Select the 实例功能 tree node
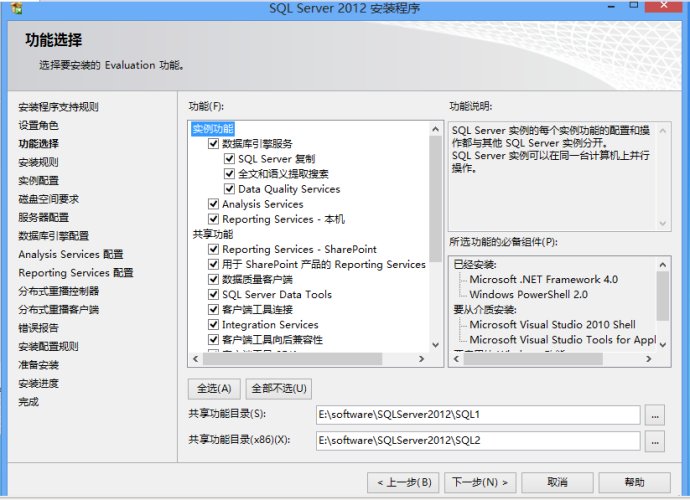Viewport: 690px width, 500px height. point(211,129)
